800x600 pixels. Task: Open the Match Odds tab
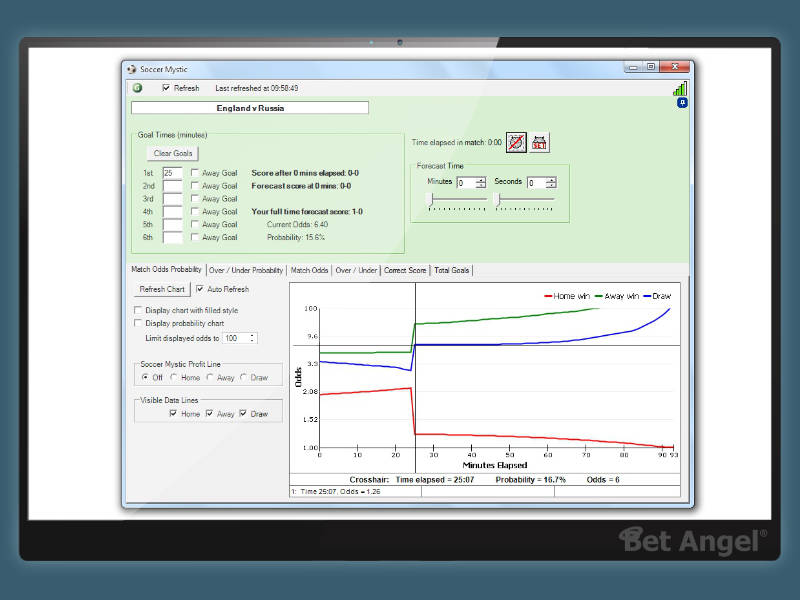click(309, 270)
